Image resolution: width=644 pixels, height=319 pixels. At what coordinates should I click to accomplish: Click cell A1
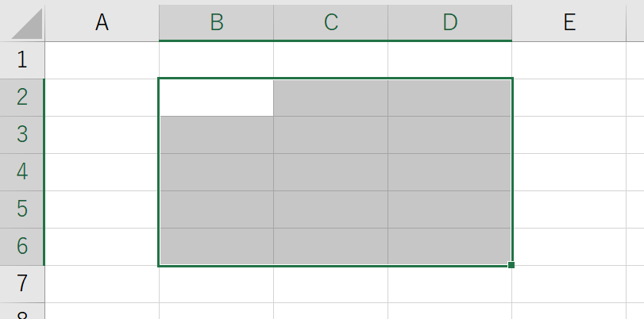(102, 60)
